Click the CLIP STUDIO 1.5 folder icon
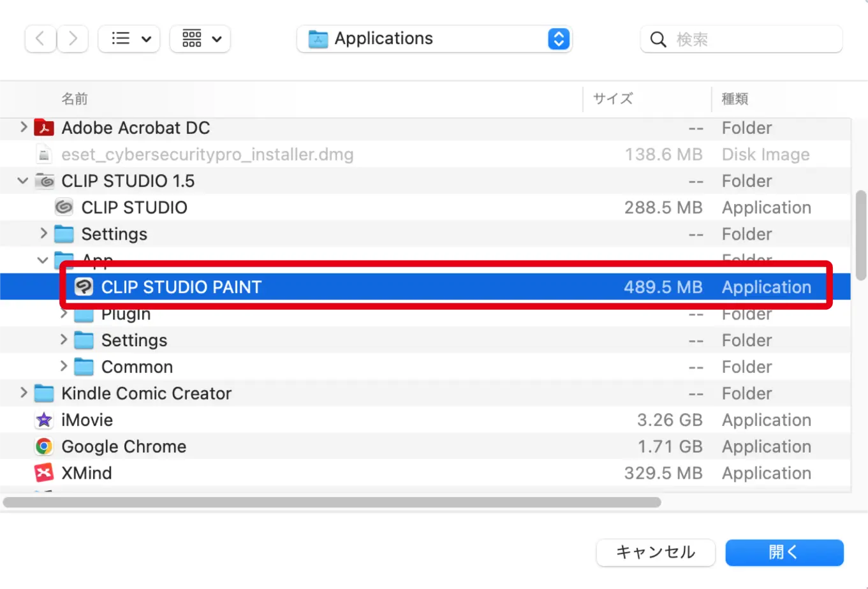The height and width of the screenshot is (589, 868). tap(43, 181)
